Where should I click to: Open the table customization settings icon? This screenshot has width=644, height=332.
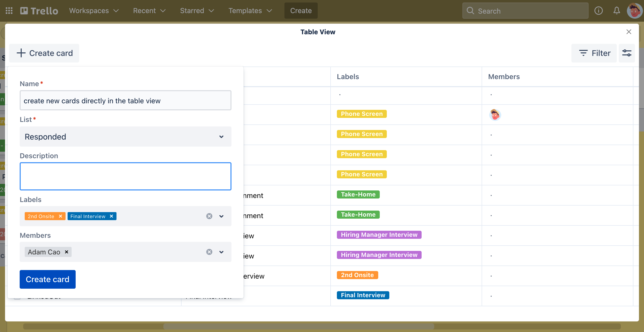click(x=627, y=53)
